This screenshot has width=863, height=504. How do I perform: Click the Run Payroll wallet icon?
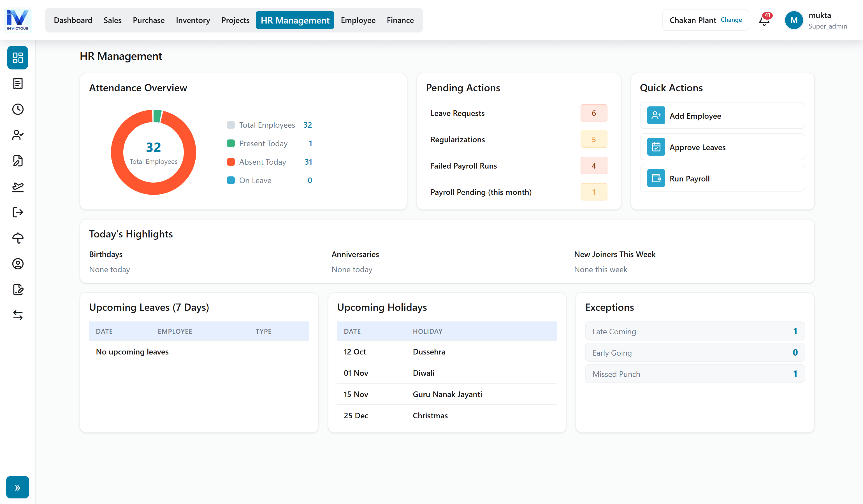pyautogui.click(x=656, y=178)
